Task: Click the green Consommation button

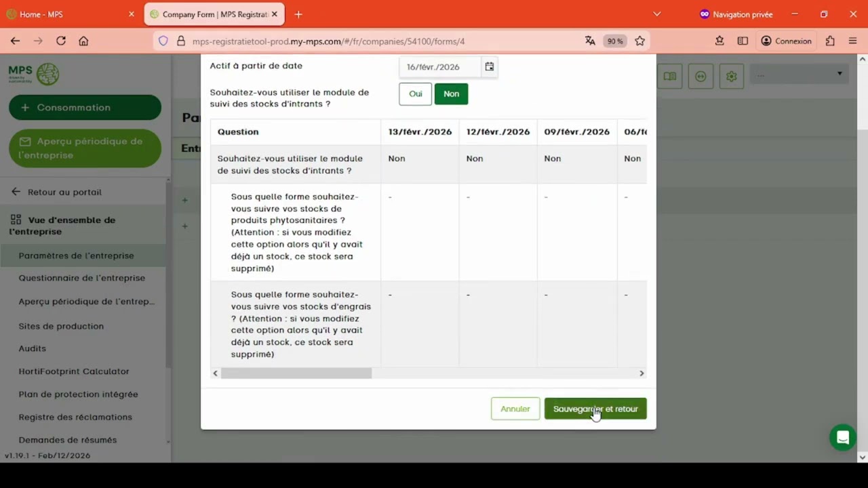Action: pyautogui.click(x=85, y=107)
